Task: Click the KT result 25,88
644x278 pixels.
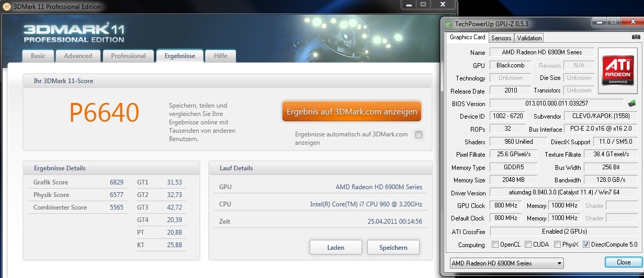Action: (174, 245)
